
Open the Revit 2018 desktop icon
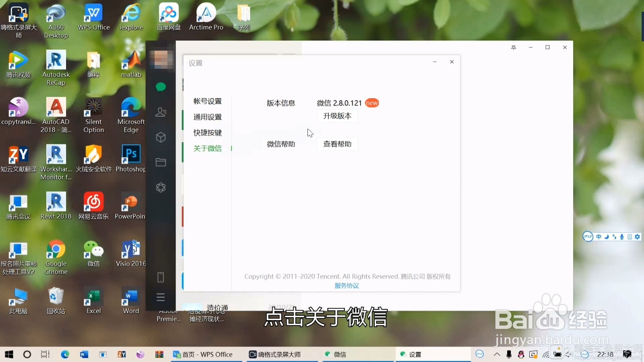[x=56, y=206]
